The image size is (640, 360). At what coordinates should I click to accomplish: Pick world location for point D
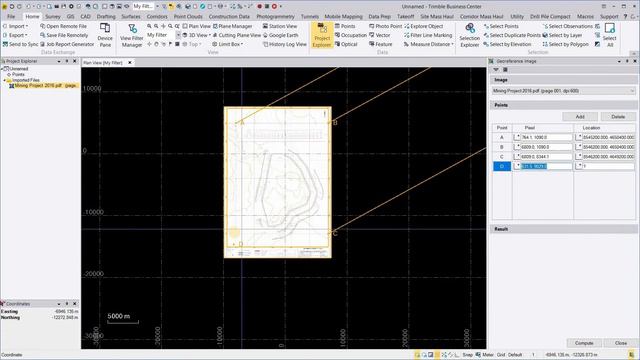click(x=579, y=166)
